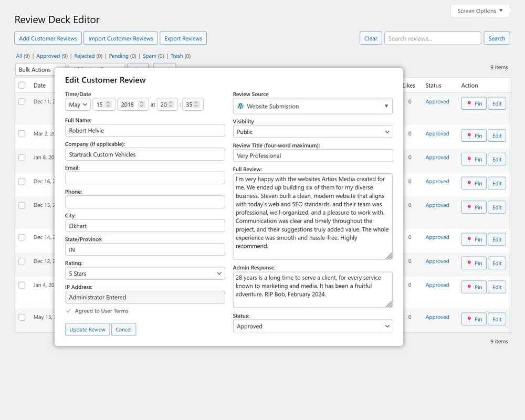Click into the Email input field
The height and width of the screenshot is (420, 525).
(x=145, y=178)
